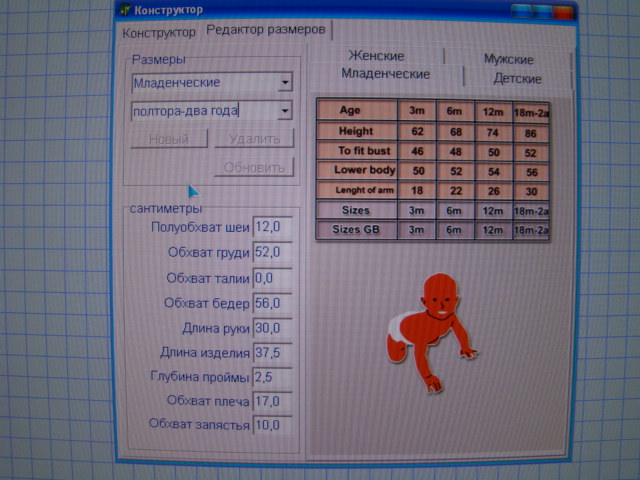Image resolution: width=640 pixels, height=480 pixels.
Task: Click the Lenght of arm row label
Action: click(356, 190)
